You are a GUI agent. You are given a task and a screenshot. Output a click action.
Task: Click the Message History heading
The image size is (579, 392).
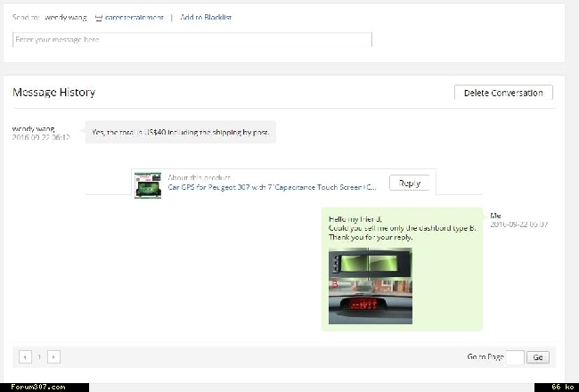coord(53,93)
